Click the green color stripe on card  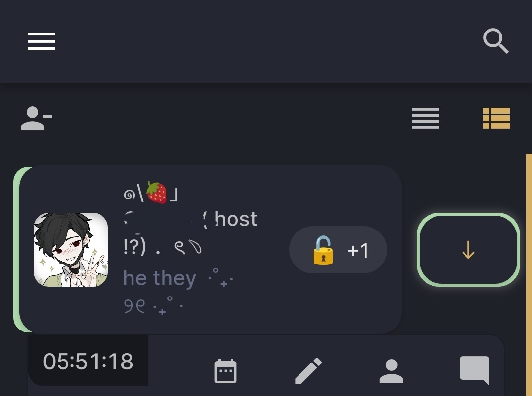coord(17,249)
